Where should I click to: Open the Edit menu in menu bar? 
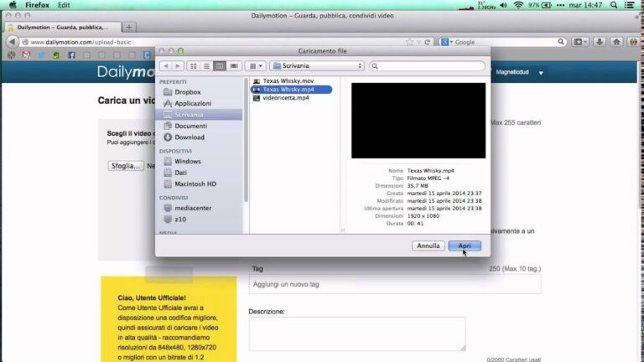[x=64, y=5]
